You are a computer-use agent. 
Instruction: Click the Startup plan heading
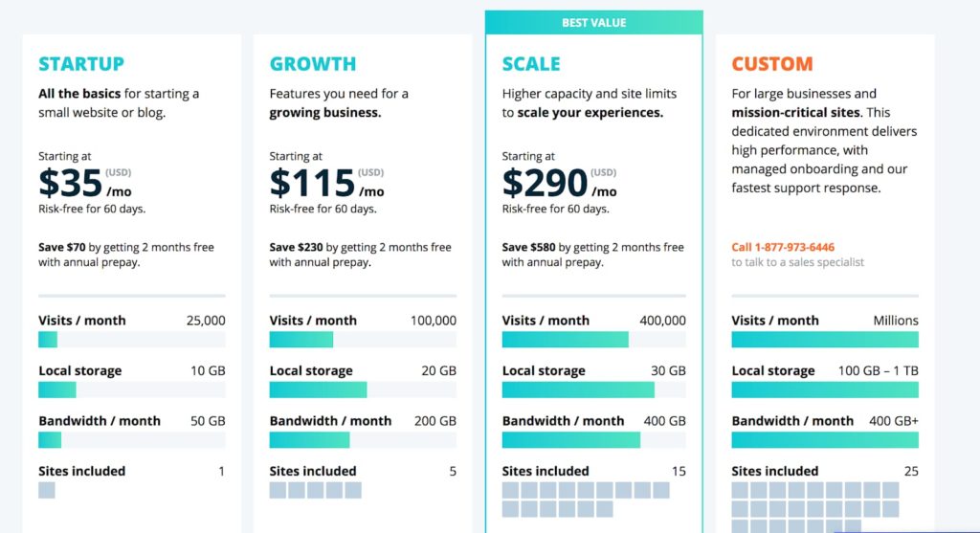81,64
